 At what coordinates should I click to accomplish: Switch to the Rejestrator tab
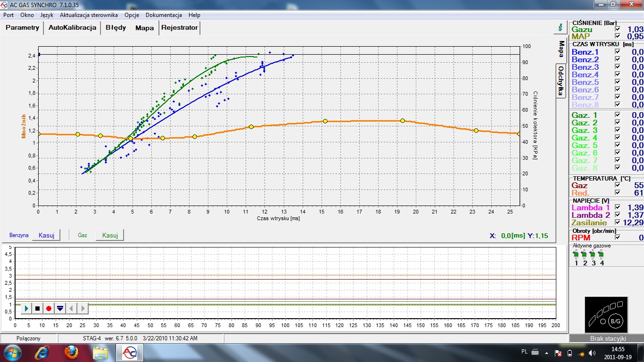pos(180,27)
